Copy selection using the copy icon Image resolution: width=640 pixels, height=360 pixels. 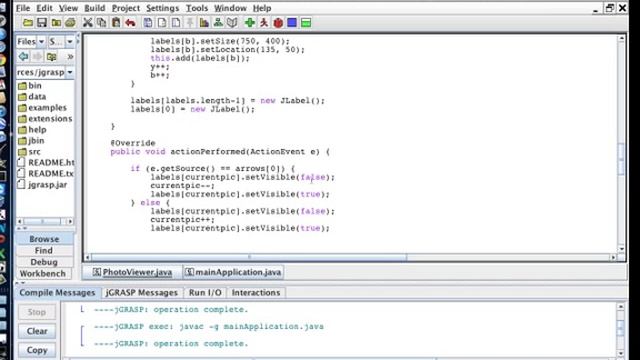pos(101,23)
